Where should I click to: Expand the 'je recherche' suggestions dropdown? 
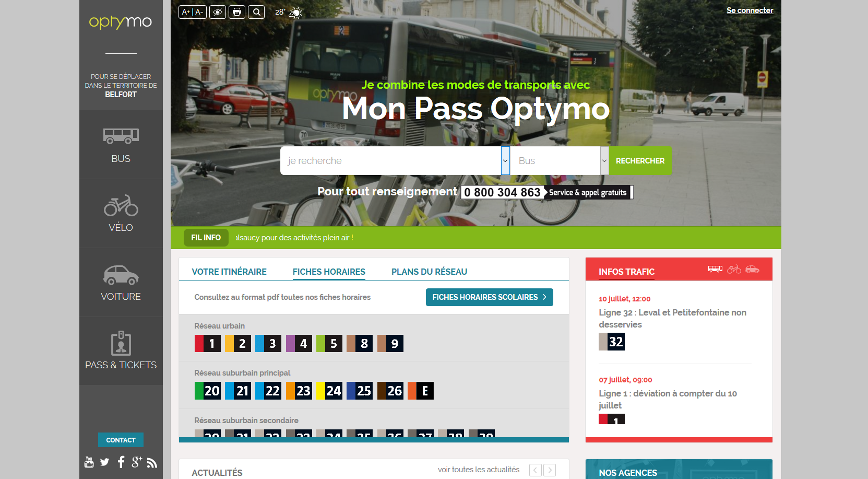pos(505,160)
